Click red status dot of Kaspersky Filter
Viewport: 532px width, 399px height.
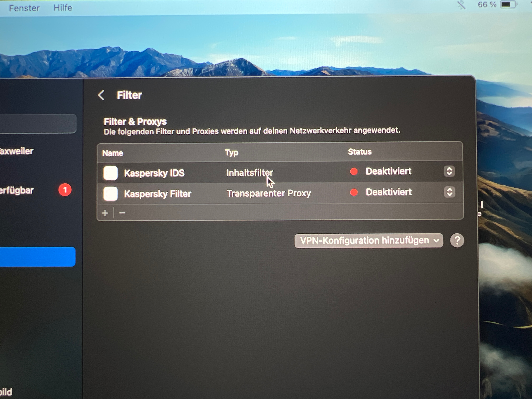click(354, 192)
